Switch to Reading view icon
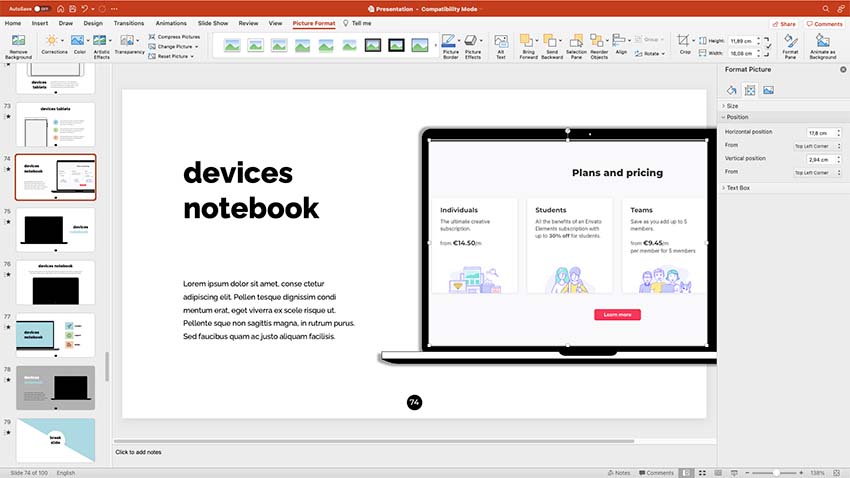This screenshot has height=478, width=850. pos(718,473)
